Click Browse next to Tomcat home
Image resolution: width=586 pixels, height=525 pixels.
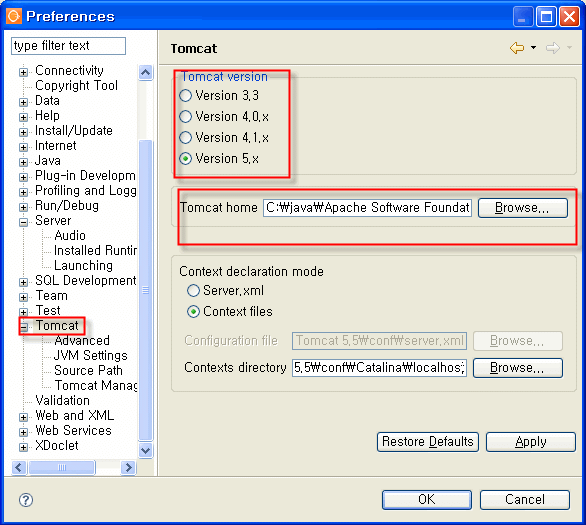coord(522,208)
